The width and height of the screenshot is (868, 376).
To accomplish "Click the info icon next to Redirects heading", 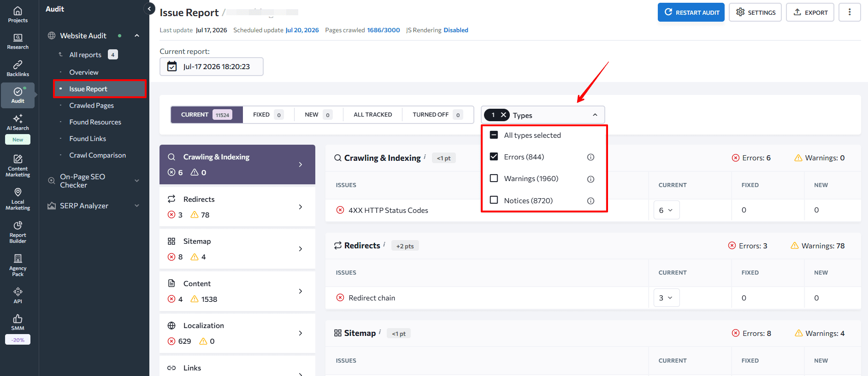I will click(384, 244).
